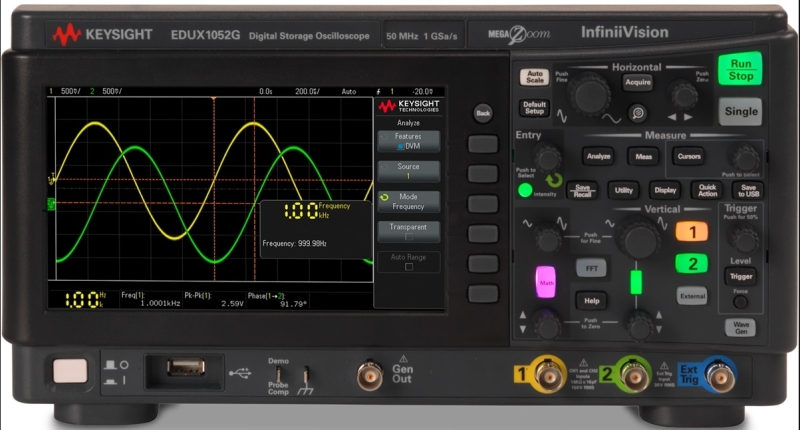800x430 pixels.
Task: Push the bottom blank softkey
Action: click(483, 294)
